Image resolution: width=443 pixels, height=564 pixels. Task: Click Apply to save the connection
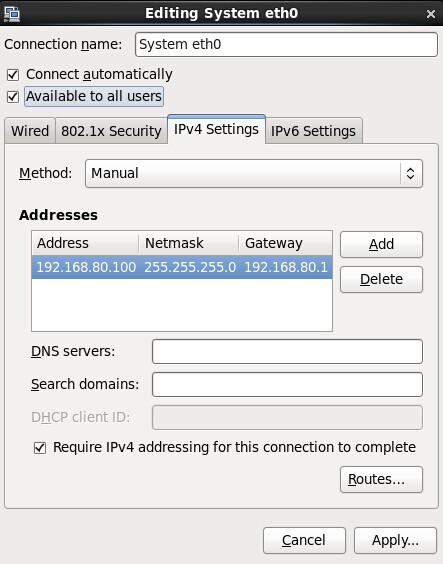pyautogui.click(x=395, y=540)
